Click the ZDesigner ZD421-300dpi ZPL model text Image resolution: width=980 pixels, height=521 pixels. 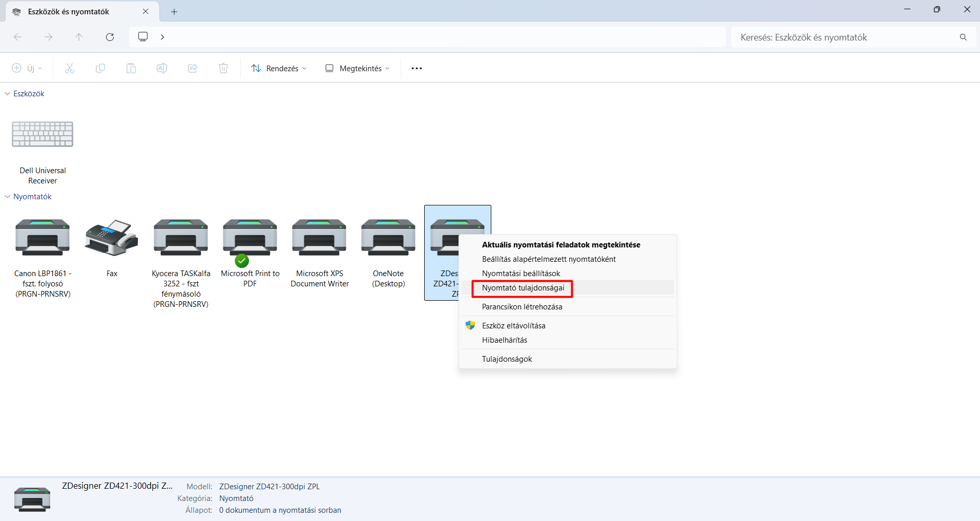pyautogui.click(x=269, y=487)
